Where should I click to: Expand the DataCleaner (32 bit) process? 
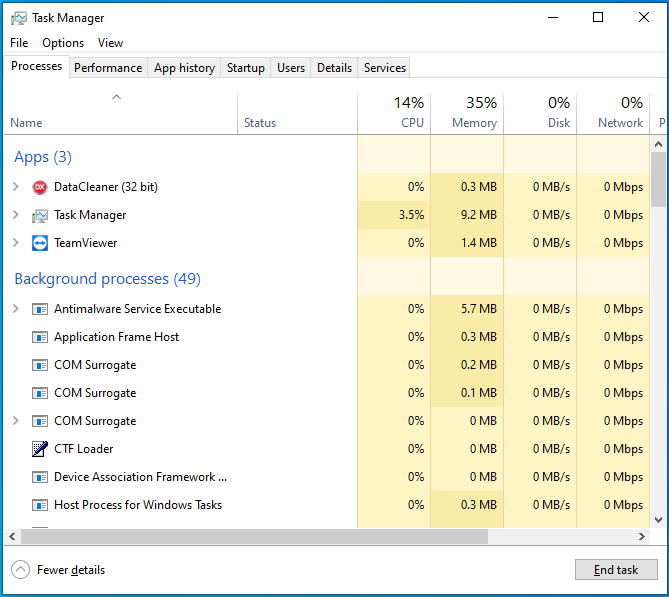(15, 187)
